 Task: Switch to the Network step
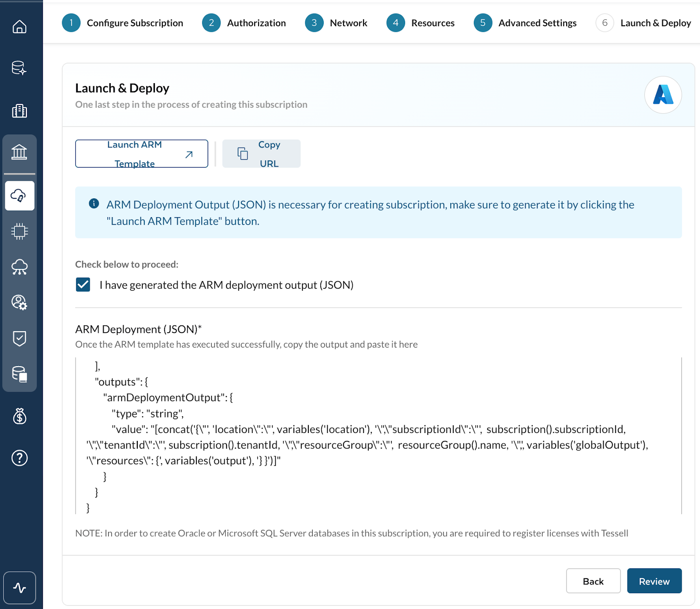tap(336, 23)
